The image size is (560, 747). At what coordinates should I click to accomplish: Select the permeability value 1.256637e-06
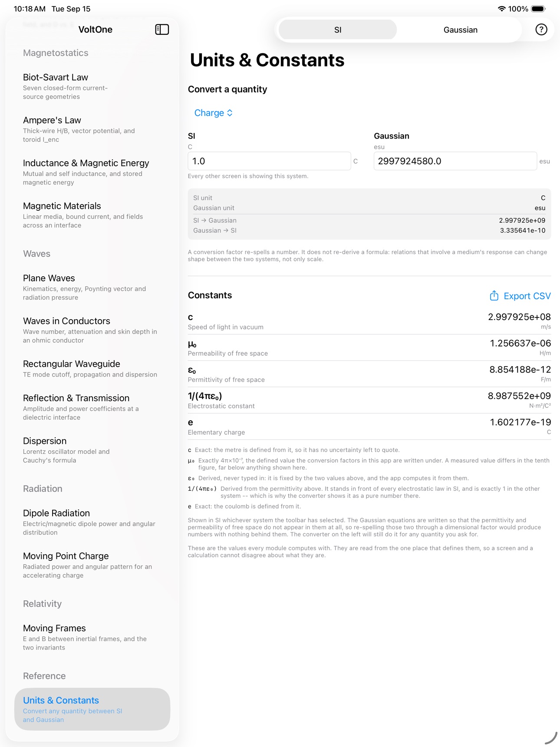click(520, 344)
